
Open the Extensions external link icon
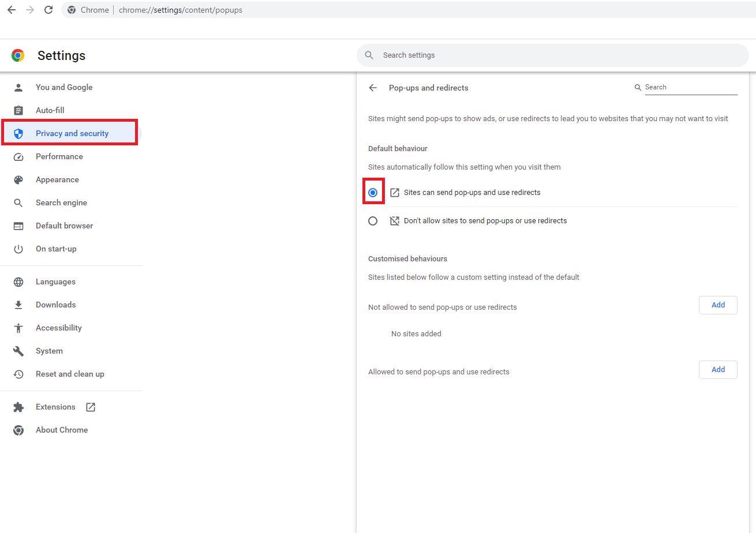tap(91, 407)
